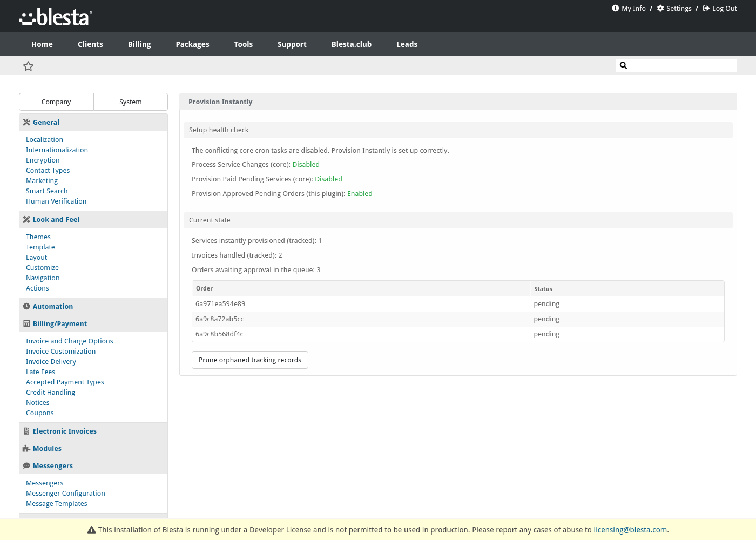Click the Messengers chat bubble icon
This screenshot has height=540, width=756.
point(26,465)
